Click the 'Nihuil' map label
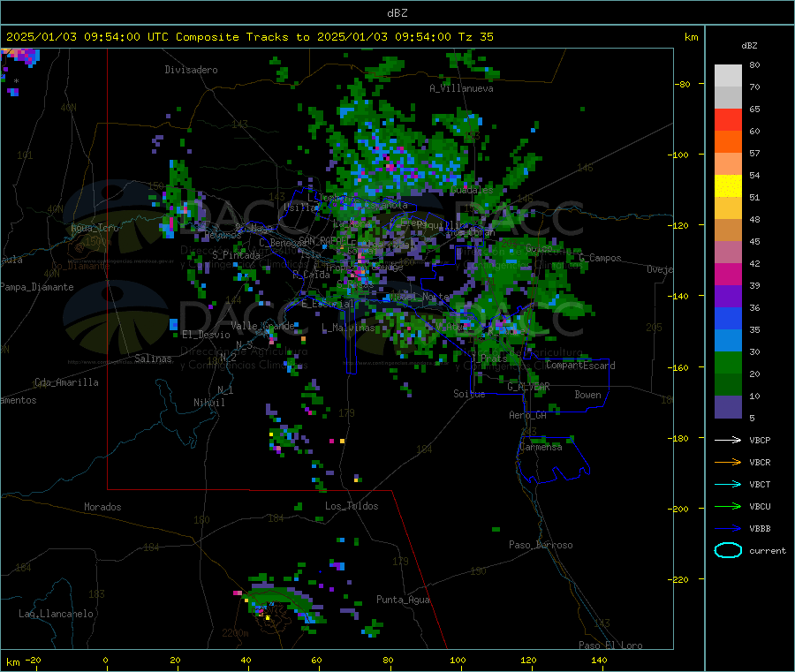Screen dimensions: 795x672 click(208, 403)
